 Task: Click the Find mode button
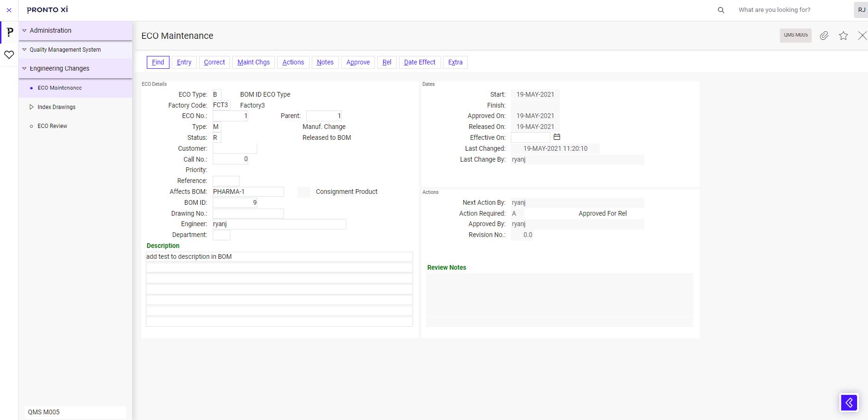point(158,62)
